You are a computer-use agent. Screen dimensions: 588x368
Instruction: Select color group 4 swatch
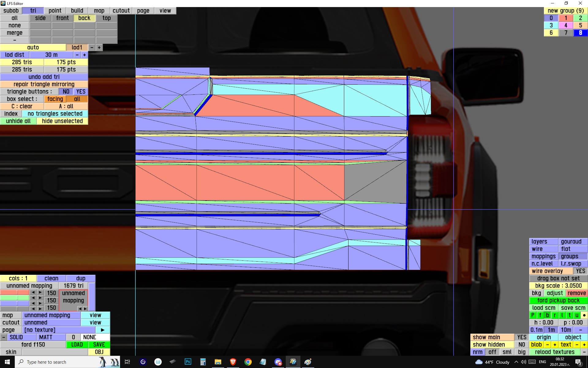[x=566, y=25]
